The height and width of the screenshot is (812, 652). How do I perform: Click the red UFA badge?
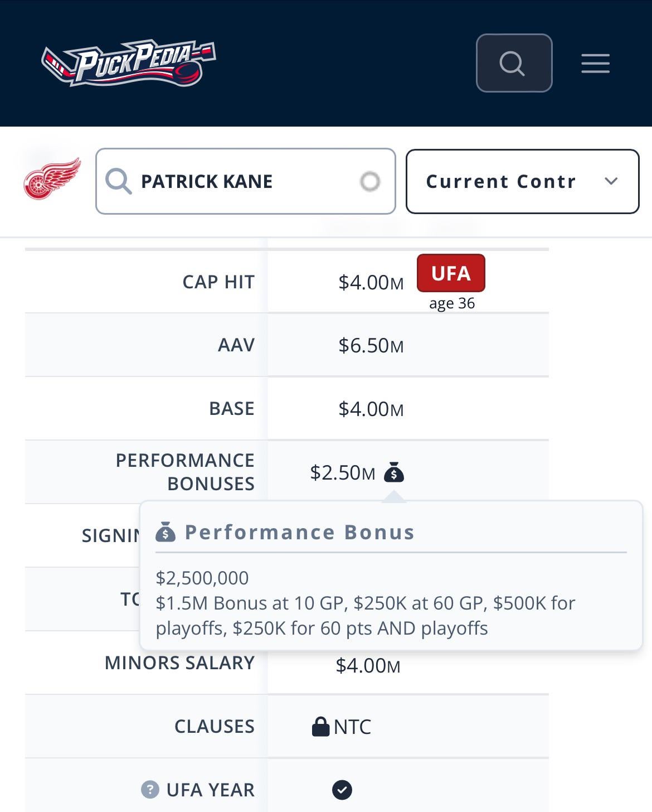click(451, 273)
